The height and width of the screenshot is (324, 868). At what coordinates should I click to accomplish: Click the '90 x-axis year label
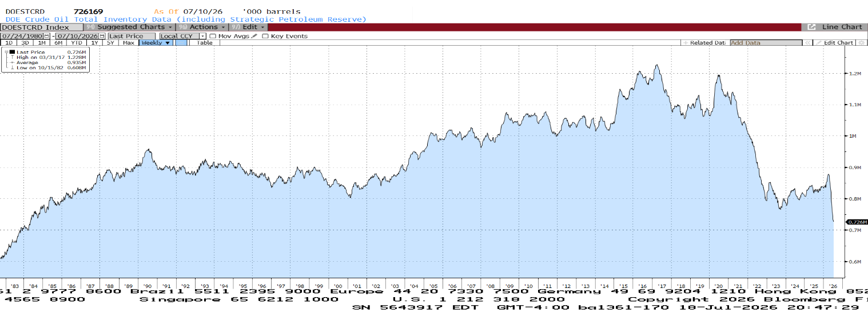point(147,286)
